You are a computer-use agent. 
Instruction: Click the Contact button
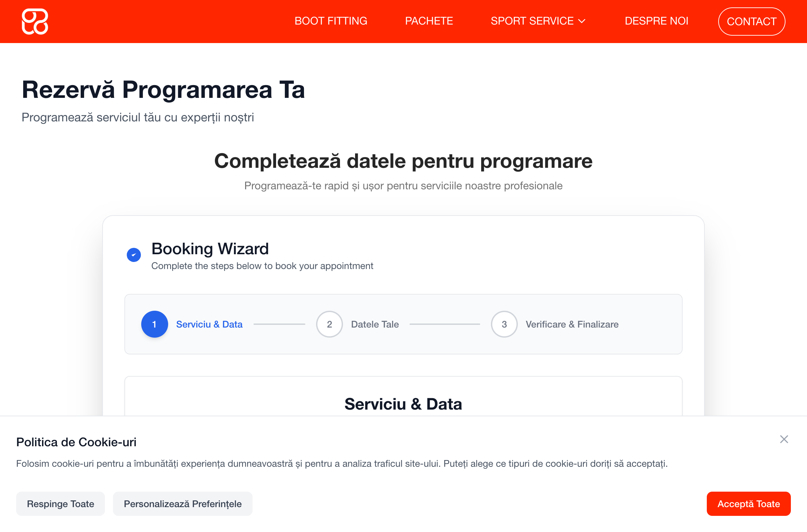tap(751, 22)
